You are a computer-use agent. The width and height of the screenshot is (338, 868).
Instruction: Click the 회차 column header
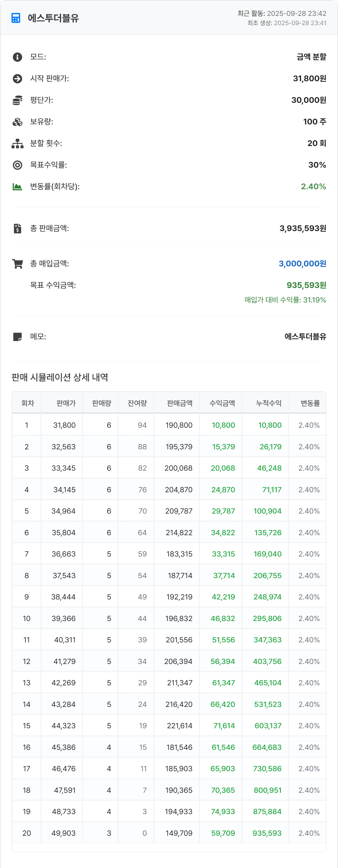(27, 403)
